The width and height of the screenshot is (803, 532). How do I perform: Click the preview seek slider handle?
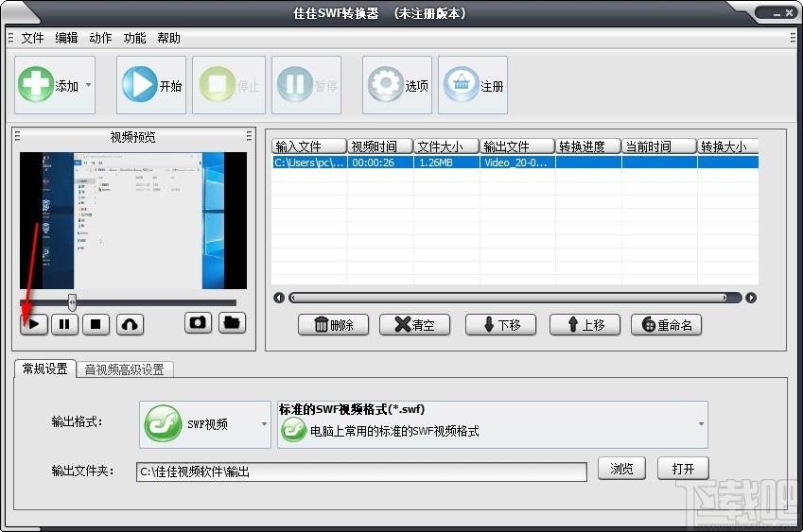tap(72, 302)
